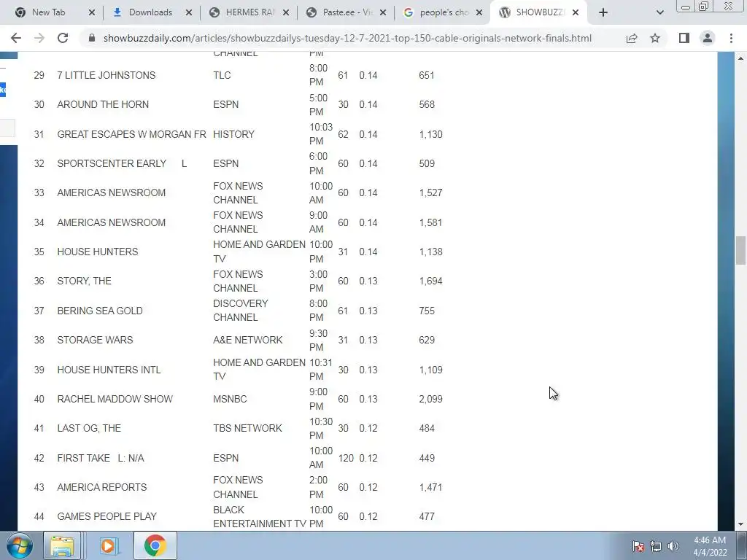The image size is (747, 560).
Task: Click the Chrome taskbar icon
Action: tap(155, 545)
